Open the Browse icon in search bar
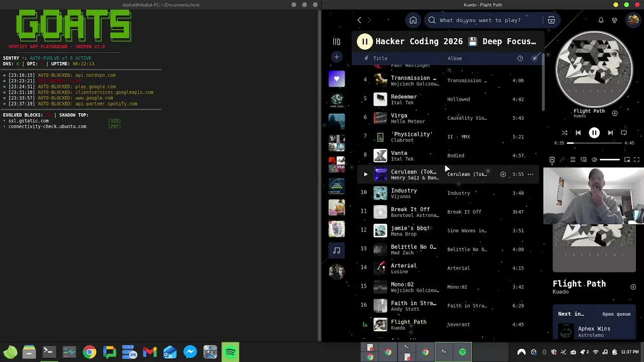Viewport: 644px width, 362px height. point(551,20)
